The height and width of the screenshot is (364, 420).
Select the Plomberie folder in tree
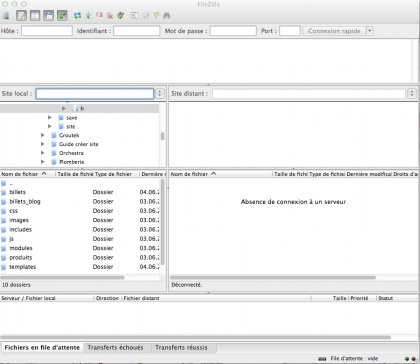tap(72, 162)
